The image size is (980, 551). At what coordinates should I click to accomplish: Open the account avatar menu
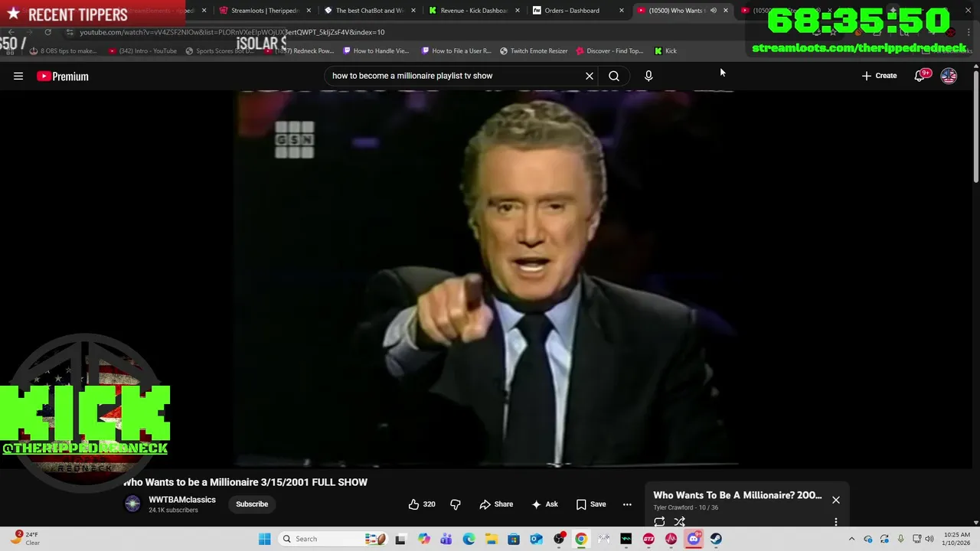point(949,76)
